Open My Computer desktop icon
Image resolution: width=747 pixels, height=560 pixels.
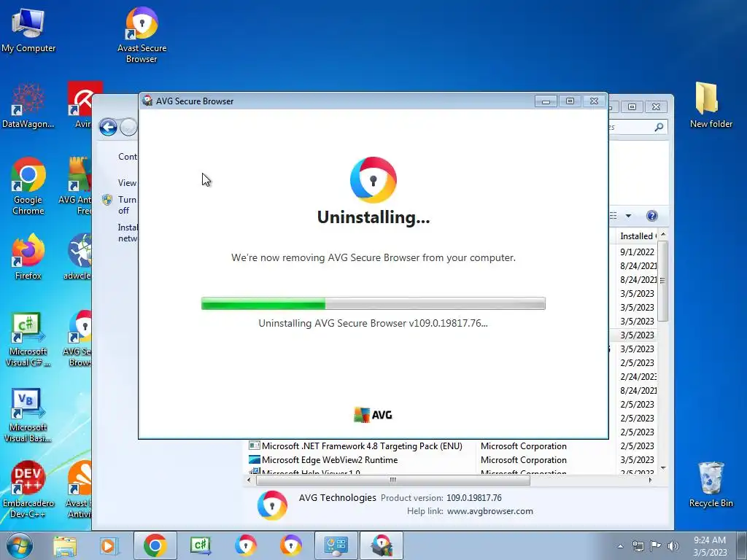pyautogui.click(x=28, y=29)
